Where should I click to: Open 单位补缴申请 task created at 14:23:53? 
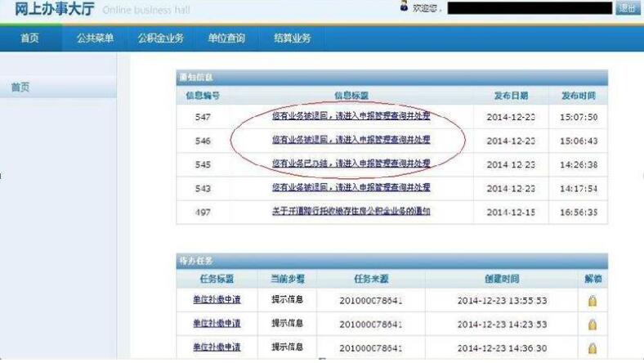point(217,324)
